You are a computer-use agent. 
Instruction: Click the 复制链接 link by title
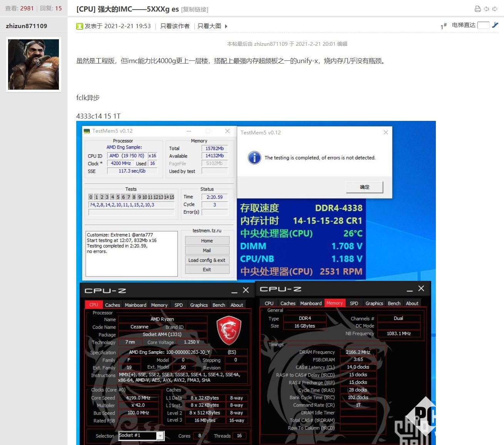click(x=194, y=10)
